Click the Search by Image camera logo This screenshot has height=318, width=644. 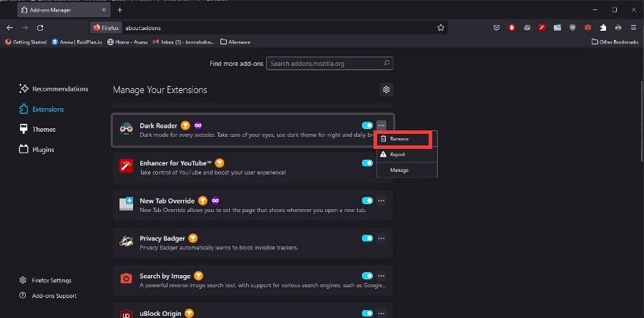pos(126,279)
